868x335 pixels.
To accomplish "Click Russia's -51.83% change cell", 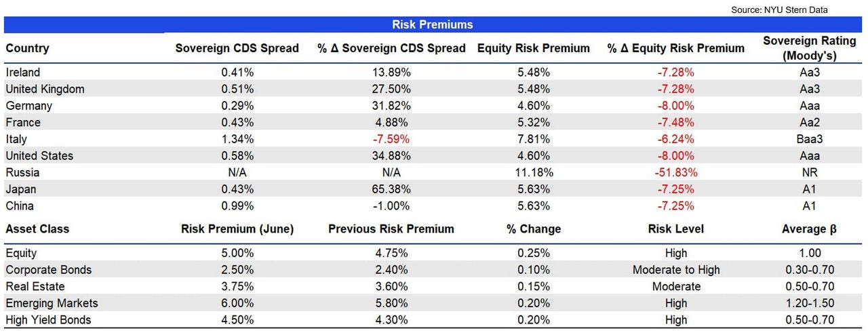I will tap(675, 172).
